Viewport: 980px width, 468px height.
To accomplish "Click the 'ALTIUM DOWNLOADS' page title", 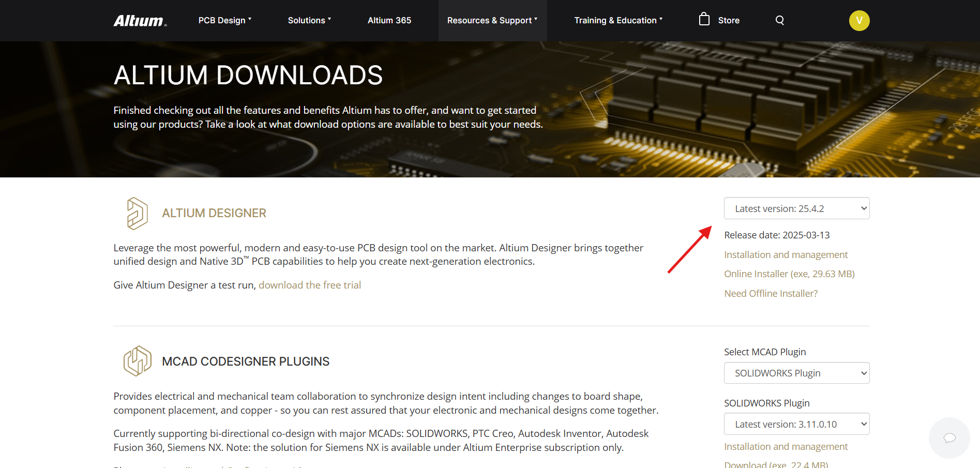I will 248,76.
